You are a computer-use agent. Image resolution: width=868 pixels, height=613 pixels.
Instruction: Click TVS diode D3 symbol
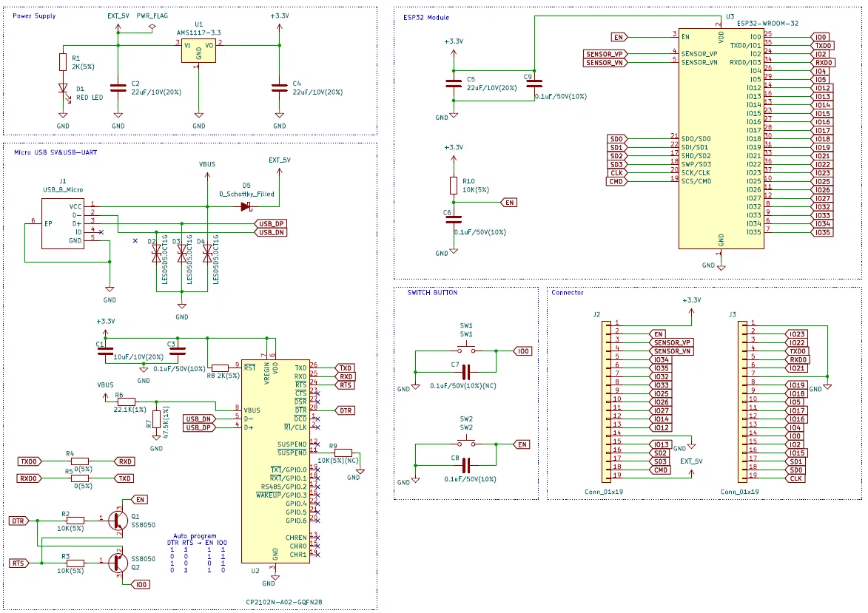[181, 254]
